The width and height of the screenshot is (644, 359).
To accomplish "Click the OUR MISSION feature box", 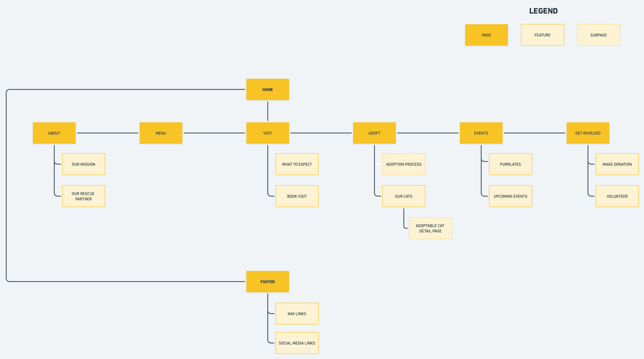I will [83, 164].
